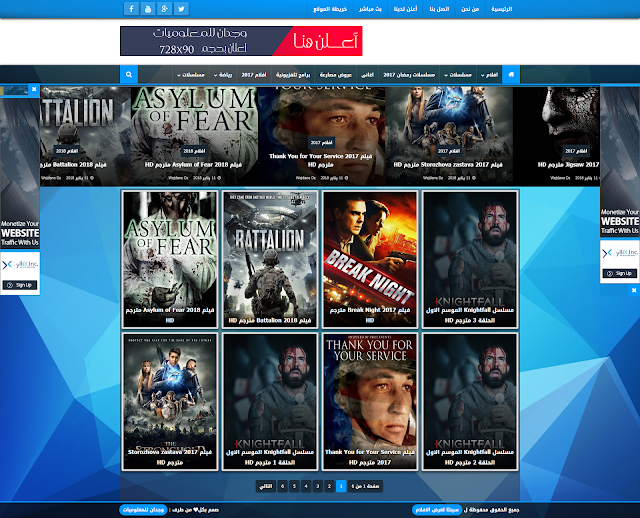Open the Twitter social icon

coord(182,9)
